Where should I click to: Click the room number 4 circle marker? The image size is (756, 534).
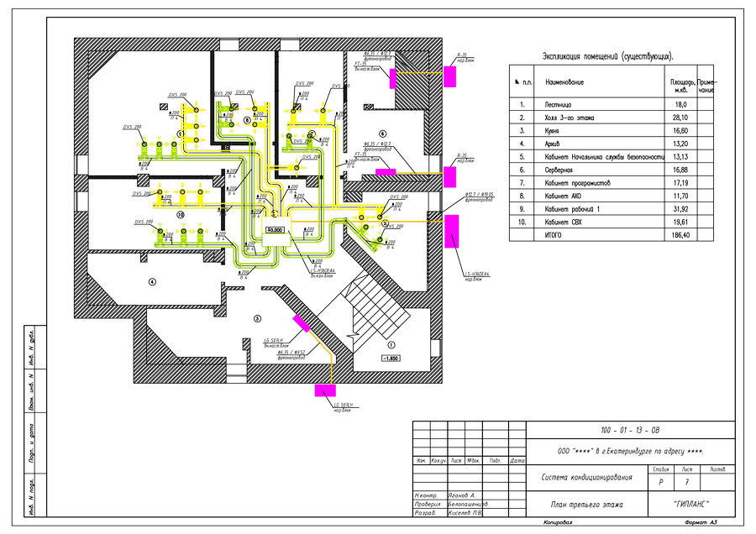click(x=152, y=280)
